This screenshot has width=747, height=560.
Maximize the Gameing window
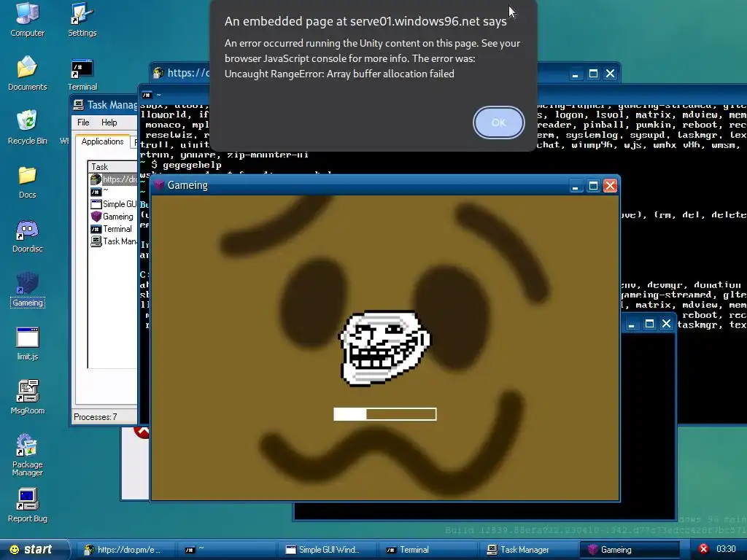point(593,185)
